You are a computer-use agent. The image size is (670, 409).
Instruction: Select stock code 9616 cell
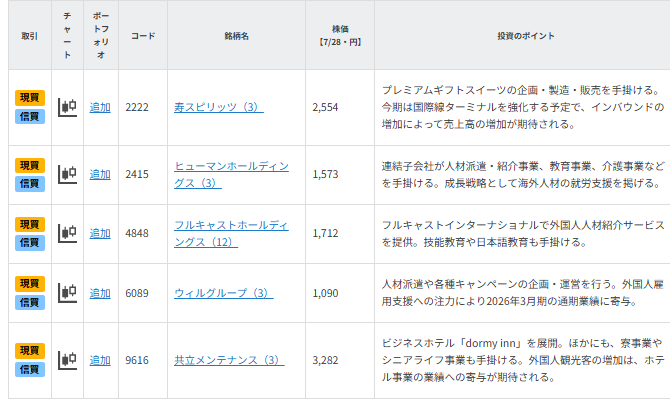click(137, 360)
